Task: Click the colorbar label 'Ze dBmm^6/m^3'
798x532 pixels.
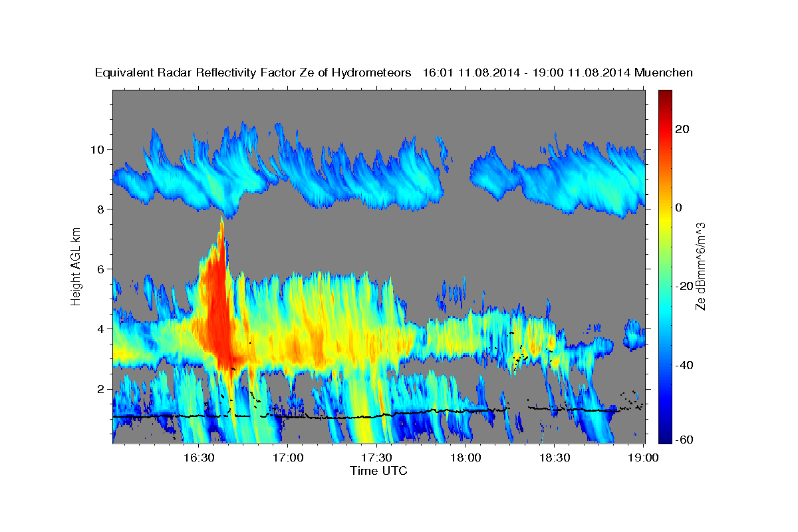Action: (700, 266)
